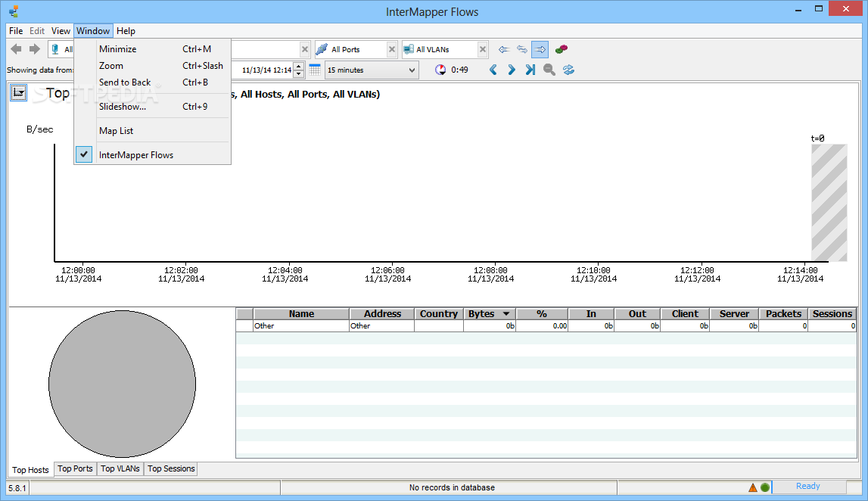Open the 15 minutes time range dropdown
The width and height of the screenshot is (868, 501).
point(372,70)
